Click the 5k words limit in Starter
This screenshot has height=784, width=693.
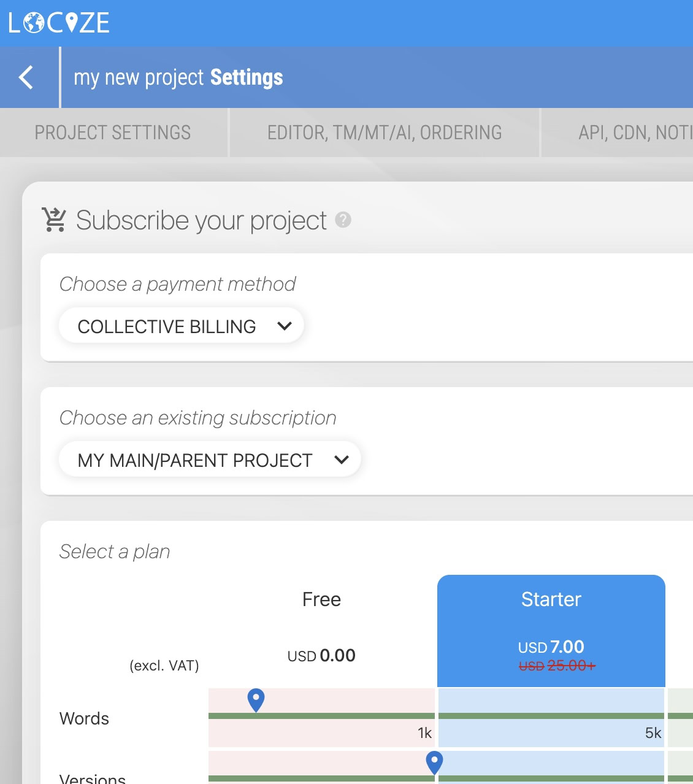coord(653,733)
